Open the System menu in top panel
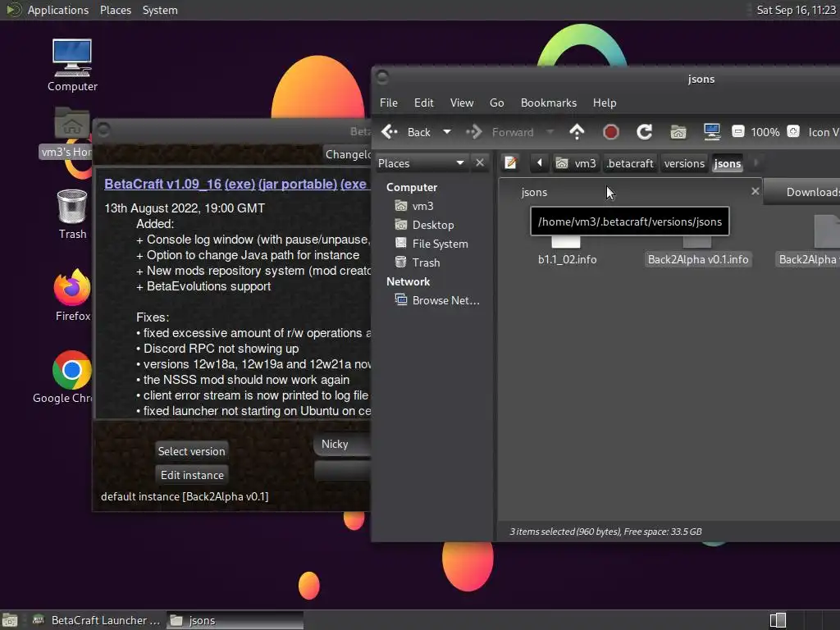 (x=160, y=10)
